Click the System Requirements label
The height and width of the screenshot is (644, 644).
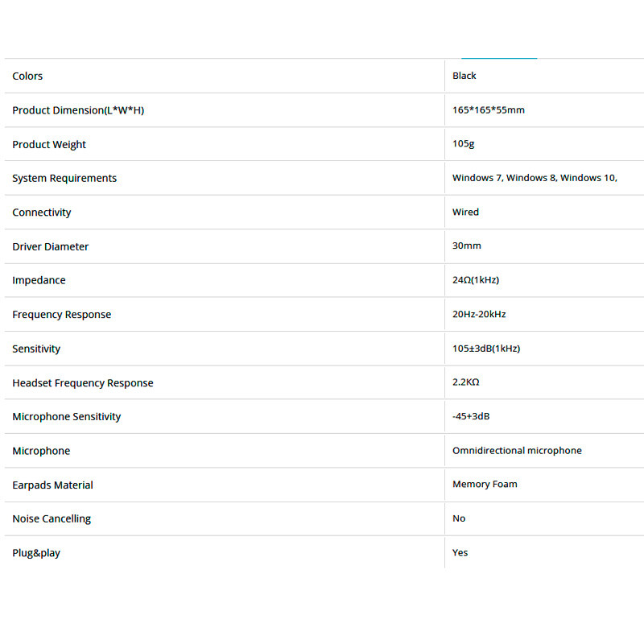coord(64,179)
